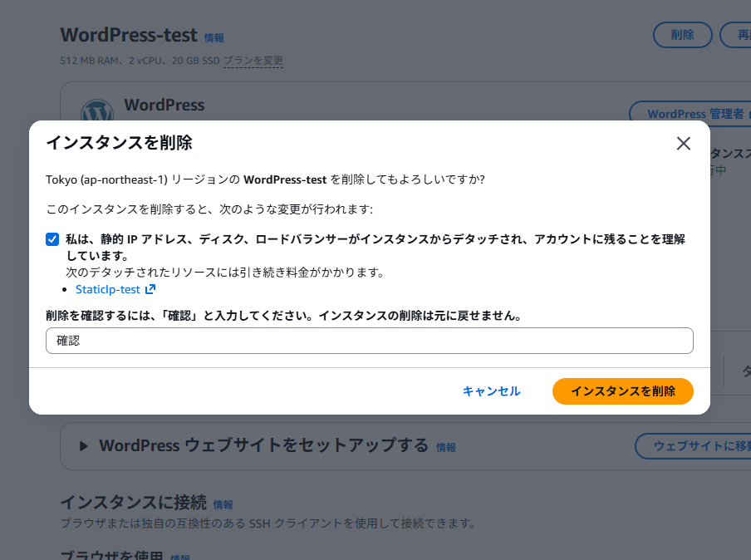
Task: Click the WordPress logo icon
Action: (x=97, y=111)
